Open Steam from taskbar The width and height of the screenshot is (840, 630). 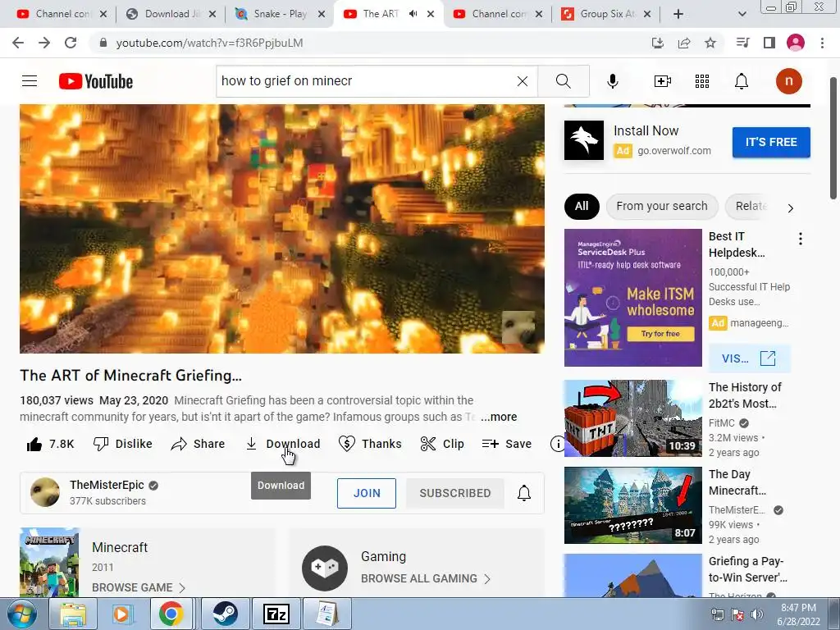[x=226, y=614]
